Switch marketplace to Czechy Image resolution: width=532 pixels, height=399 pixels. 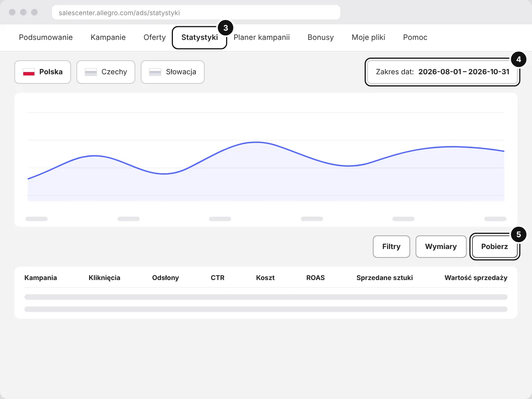coord(106,72)
